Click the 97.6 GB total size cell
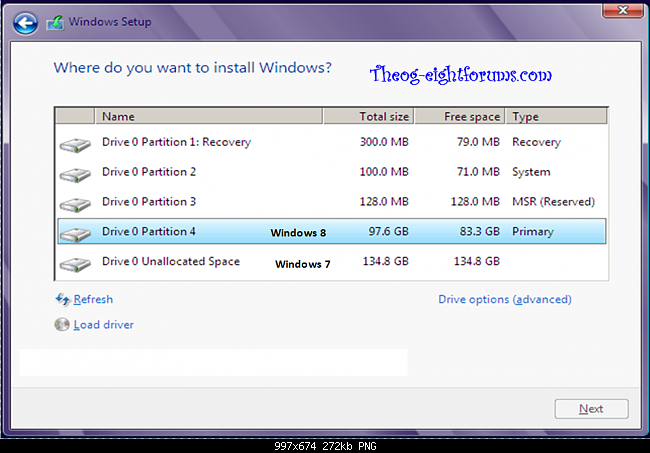 [x=389, y=231]
